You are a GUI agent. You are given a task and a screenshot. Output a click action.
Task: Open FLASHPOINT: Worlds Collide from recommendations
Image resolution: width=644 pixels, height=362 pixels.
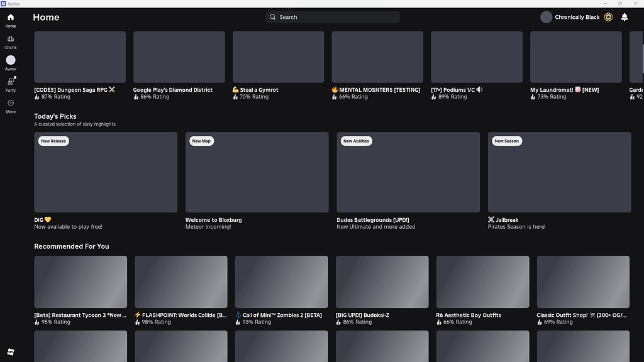(180, 282)
